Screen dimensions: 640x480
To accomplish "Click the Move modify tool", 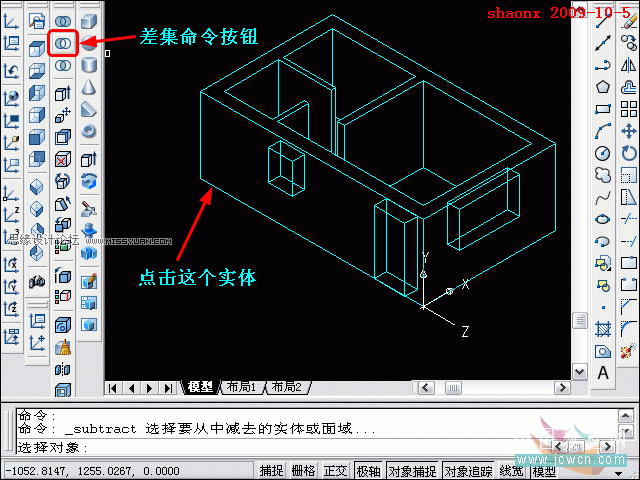I will [629, 131].
